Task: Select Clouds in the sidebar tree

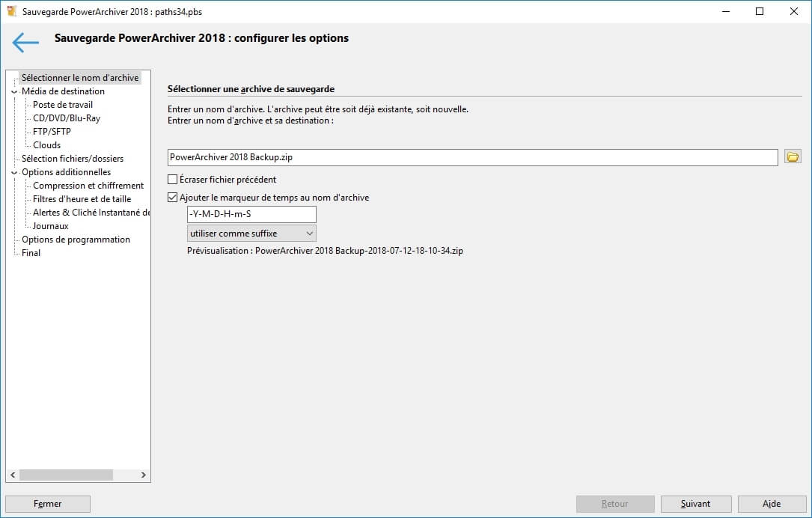Action: click(46, 145)
